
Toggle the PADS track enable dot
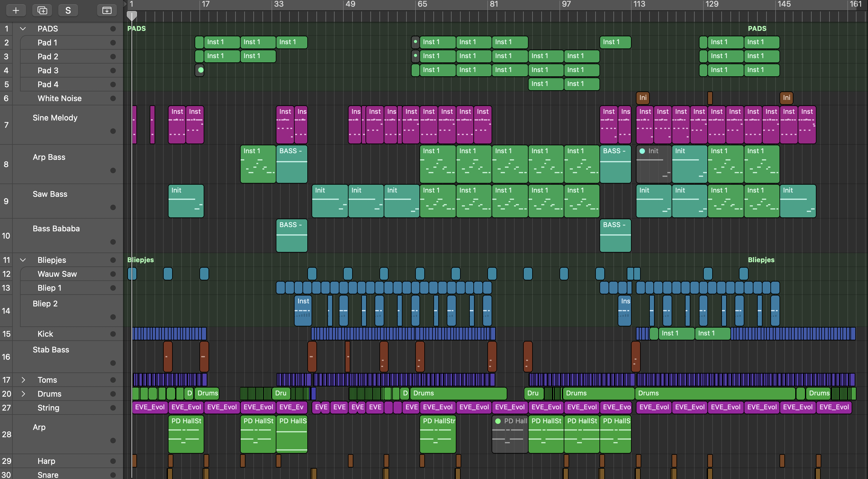point(113,28)
